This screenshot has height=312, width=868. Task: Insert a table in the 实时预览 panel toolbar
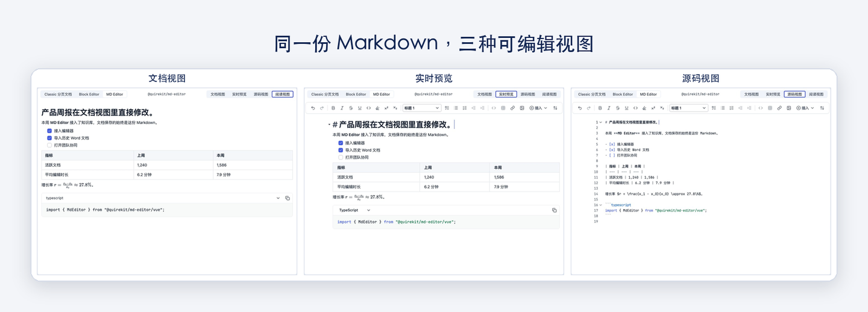(x=503, y=108)
